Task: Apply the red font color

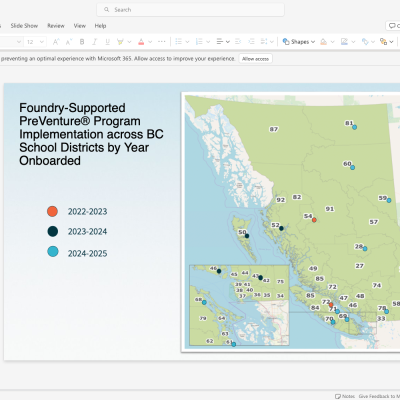Action: click(141, 42)
